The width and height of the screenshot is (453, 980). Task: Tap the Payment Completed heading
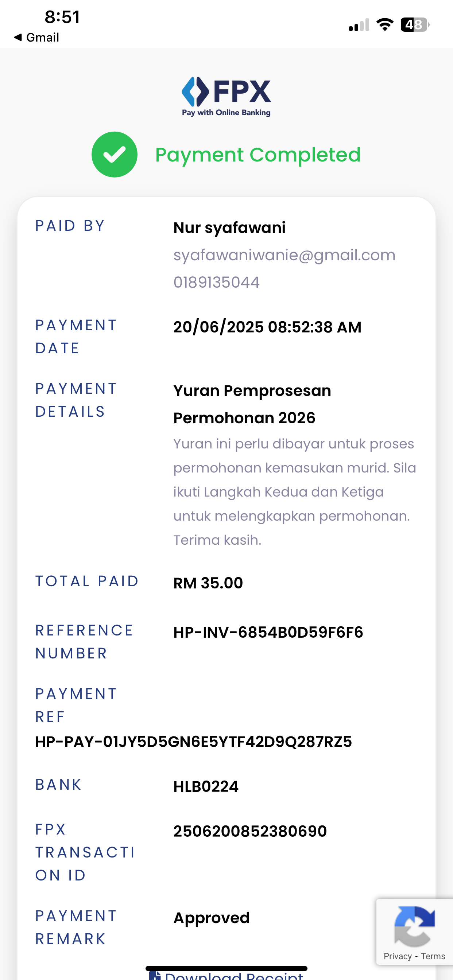258,155
